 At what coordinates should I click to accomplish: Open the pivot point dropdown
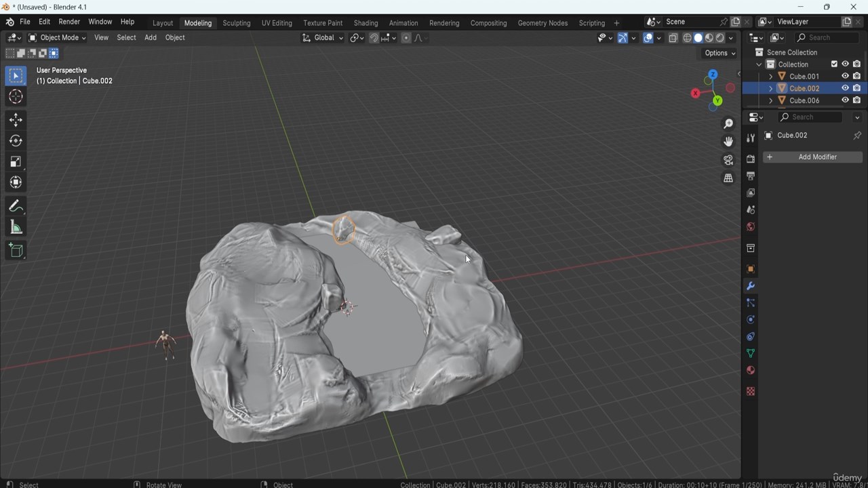(357, 38)
